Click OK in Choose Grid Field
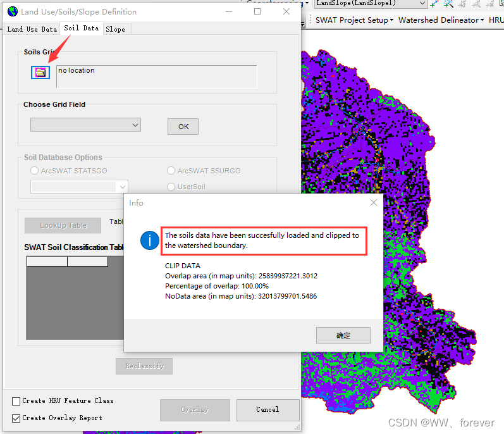Image resolution: width=504 pixels, height=434 pixels. click(183, 127)
